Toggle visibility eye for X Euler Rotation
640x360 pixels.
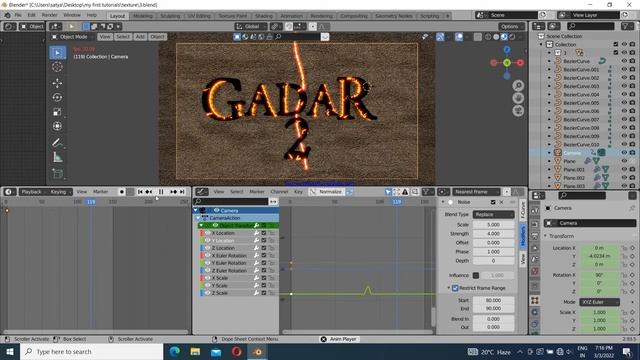207,256
